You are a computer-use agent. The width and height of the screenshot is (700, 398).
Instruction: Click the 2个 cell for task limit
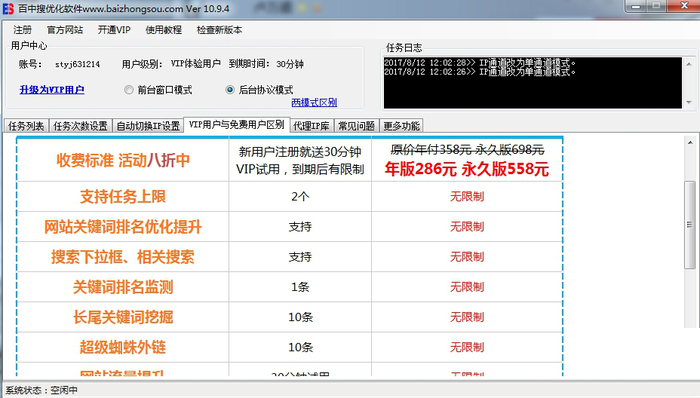[300, 197]
